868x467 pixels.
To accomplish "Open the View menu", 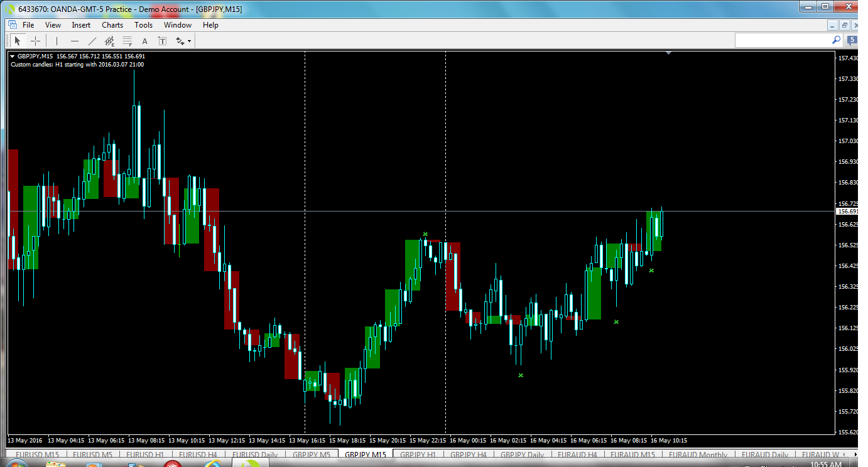I will pyautogui.click(x=53, y=25).
